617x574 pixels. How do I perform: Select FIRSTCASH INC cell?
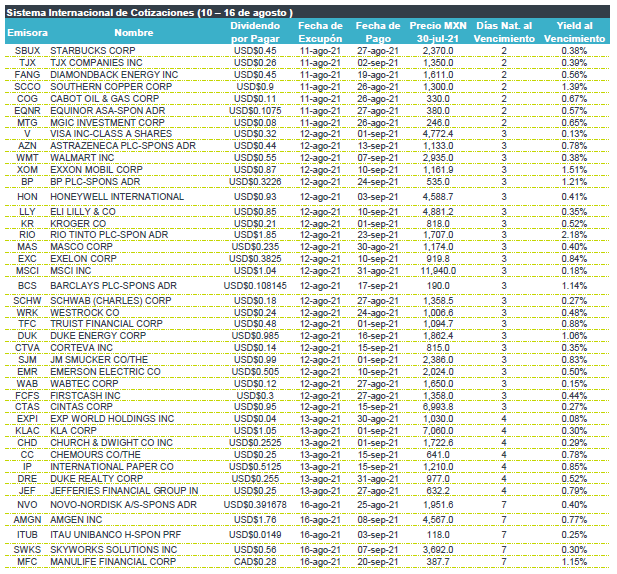pyautogui.click(x=85, y=395)
